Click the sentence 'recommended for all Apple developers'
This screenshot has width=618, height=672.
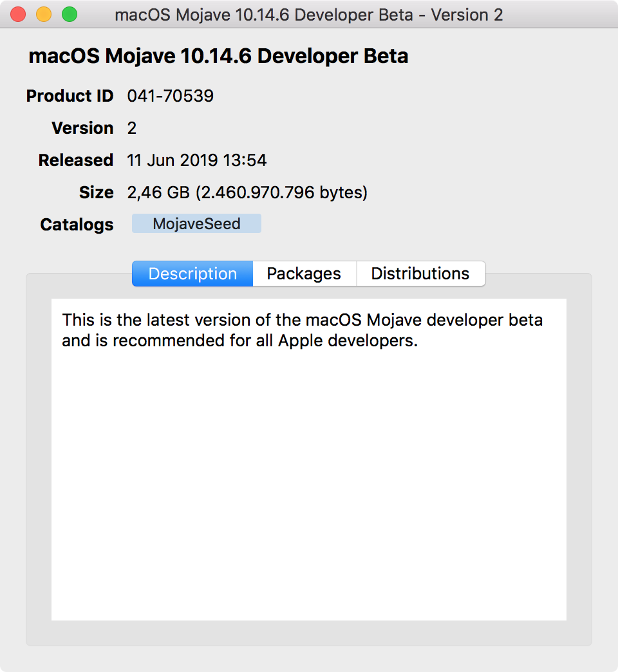pos(265,341)
